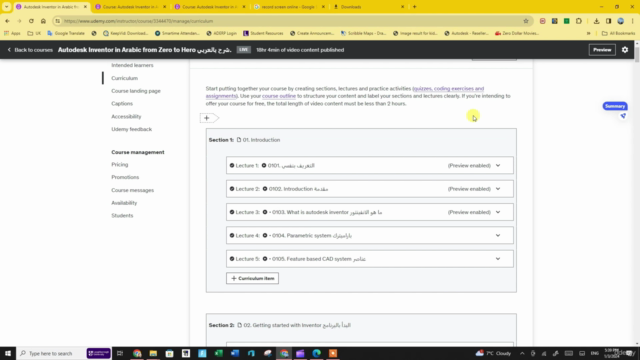
Task: Open Task View on the taskbar
Action: coord(120,353)
